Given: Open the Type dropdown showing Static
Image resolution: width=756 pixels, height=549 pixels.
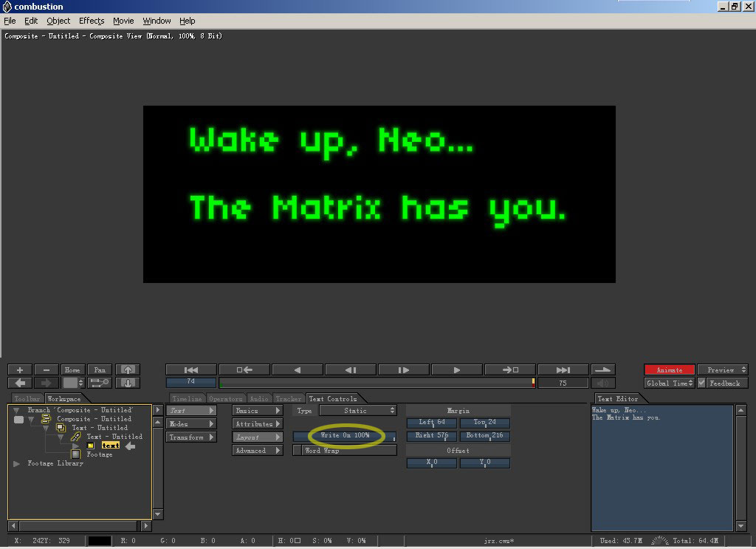Looking at the screenshot, I should (x=357, y=411).
